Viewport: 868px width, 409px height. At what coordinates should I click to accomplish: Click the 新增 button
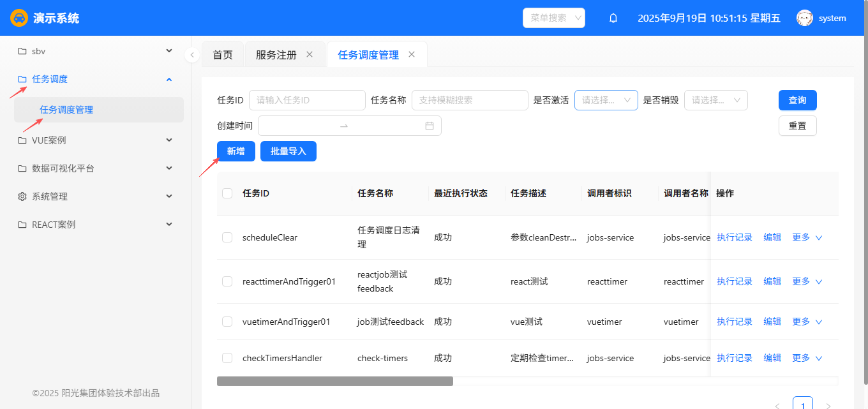pyautogui.click(x=236, y=151)
